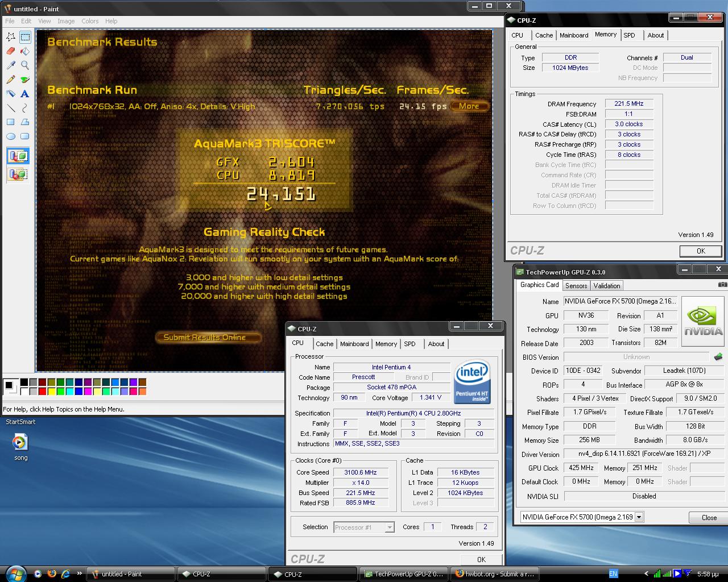This screenshot has height=582, width=728.
Task: Pick the red color swatch in palette
Action: pos(42,391)
